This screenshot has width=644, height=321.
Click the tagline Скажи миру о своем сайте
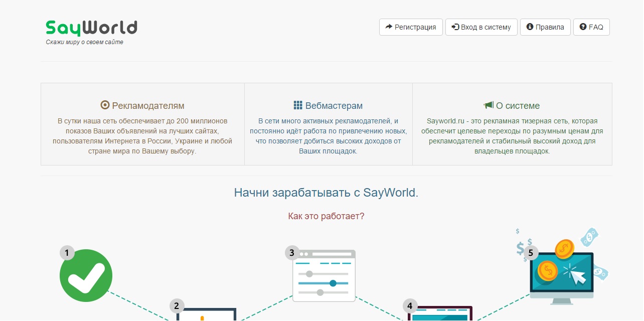coord(85,42)
